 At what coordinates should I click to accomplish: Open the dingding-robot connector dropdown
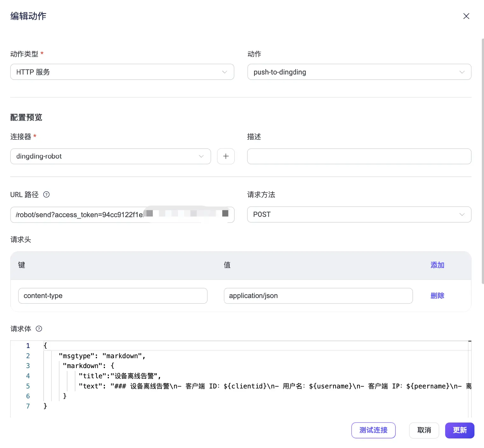tap(110, 156)
